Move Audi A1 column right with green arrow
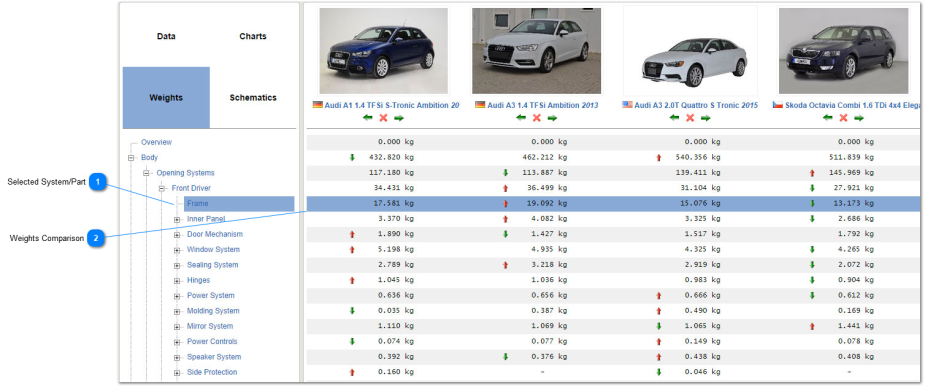The height and width of the screenshot is (387, 925). pyautogui.click(x=399, y=118)
